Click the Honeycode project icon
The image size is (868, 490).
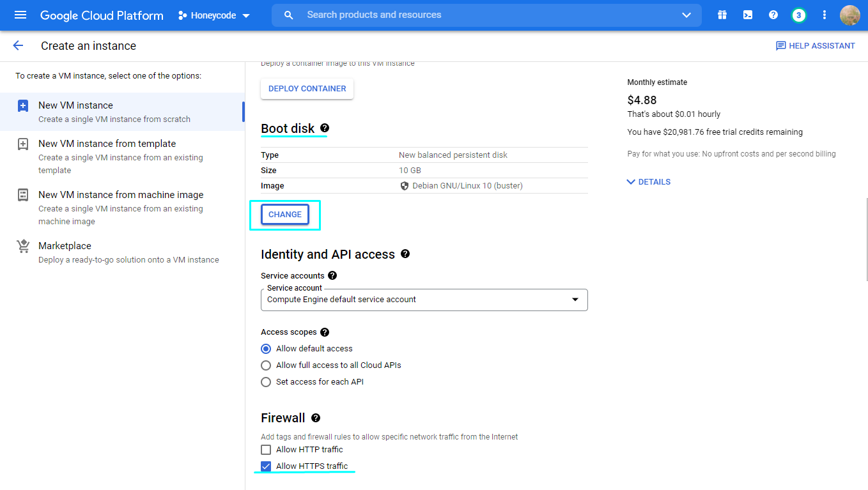(x=183, y=15)
